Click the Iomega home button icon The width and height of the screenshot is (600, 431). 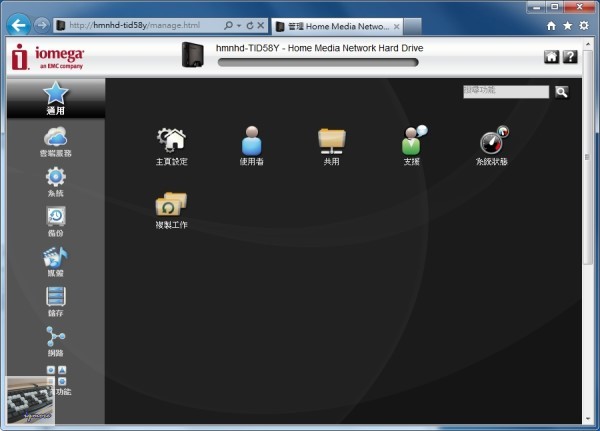click(x=551, y=57)
